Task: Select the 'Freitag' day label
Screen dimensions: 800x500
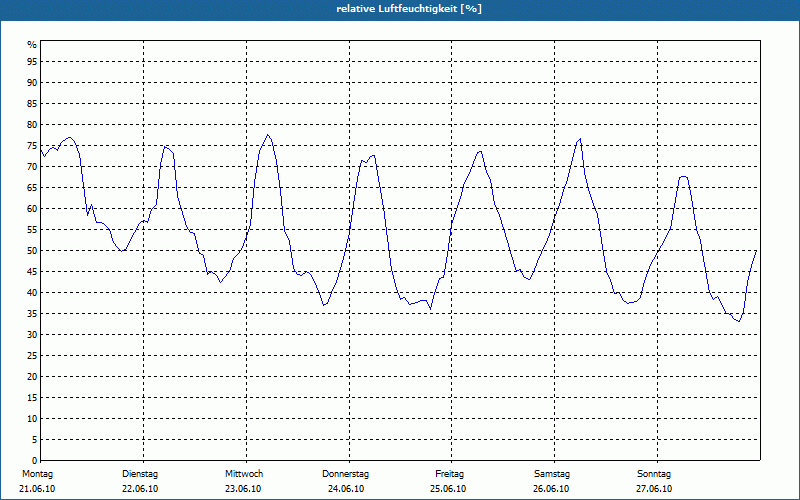Action: [449, 474]
